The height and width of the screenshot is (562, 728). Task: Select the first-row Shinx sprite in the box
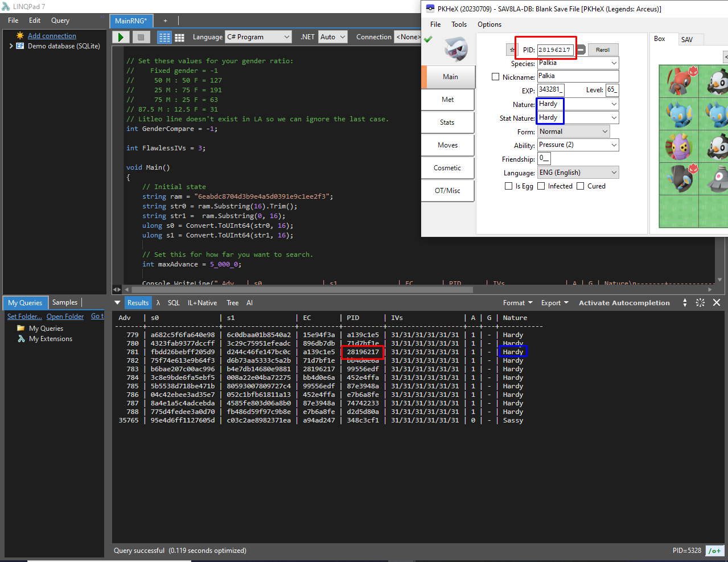(x=678, y=114)
